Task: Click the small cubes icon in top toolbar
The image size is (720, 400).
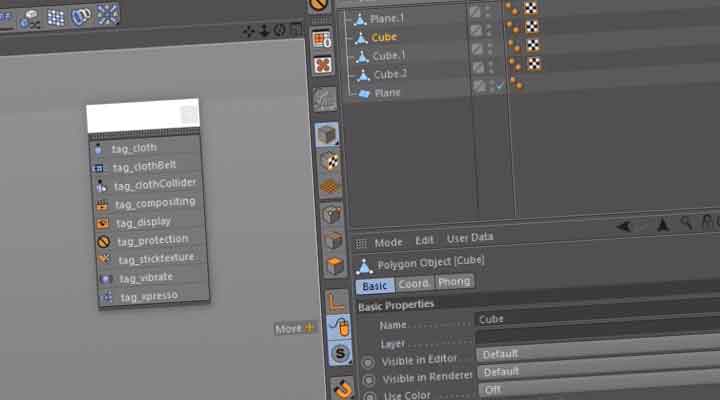Action: click(29, 19)
